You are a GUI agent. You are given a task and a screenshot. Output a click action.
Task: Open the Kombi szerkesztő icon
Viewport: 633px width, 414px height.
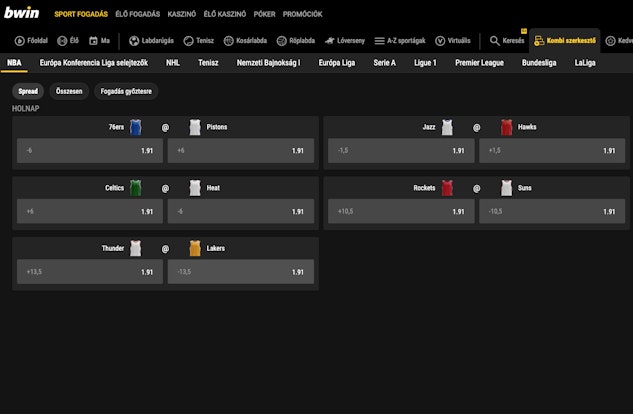[x=539, y=41]
